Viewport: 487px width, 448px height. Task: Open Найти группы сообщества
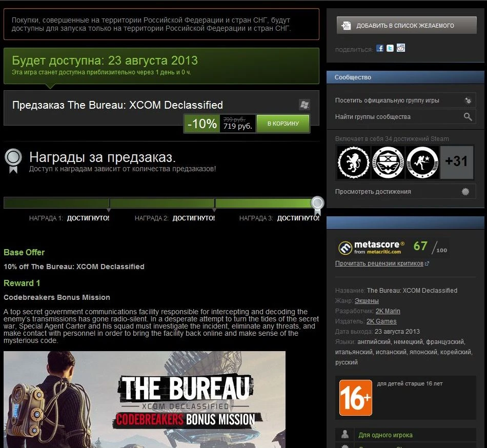(x=405, y=117)
